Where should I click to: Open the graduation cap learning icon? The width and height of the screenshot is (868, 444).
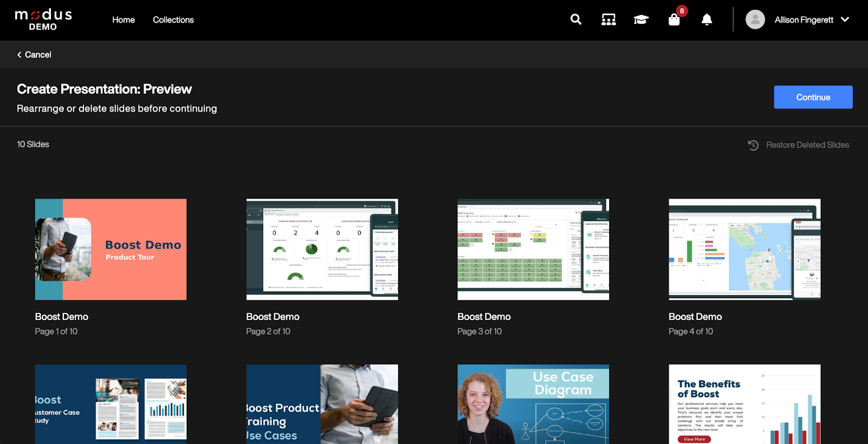point(641,20)
